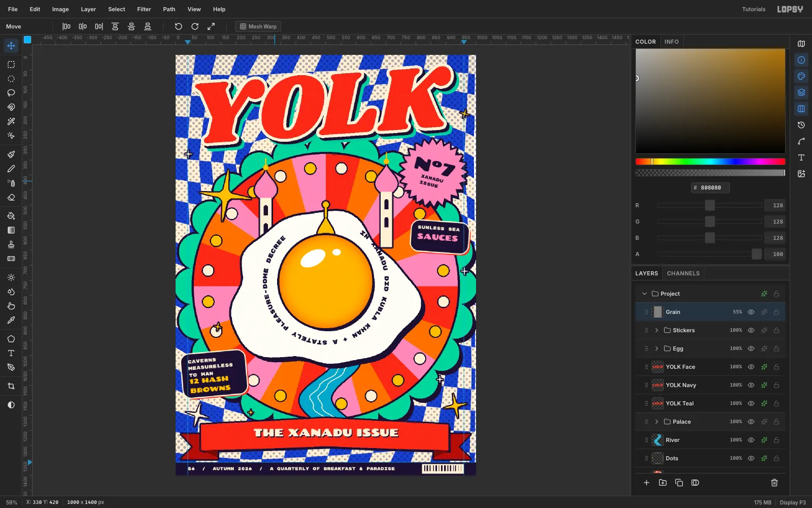Select the Magic Wand tool

coord(11,121)
